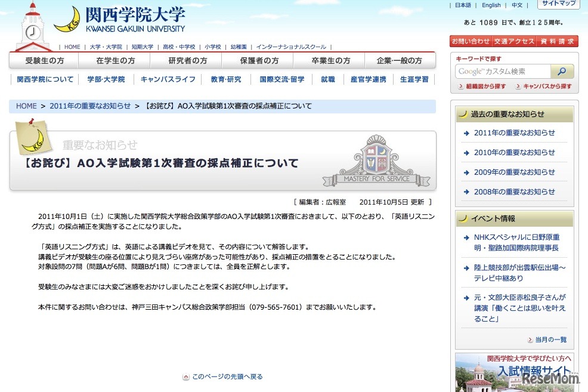Focus the Google カスタム検索 input field
588x392 pixels.
coord(503,71)
